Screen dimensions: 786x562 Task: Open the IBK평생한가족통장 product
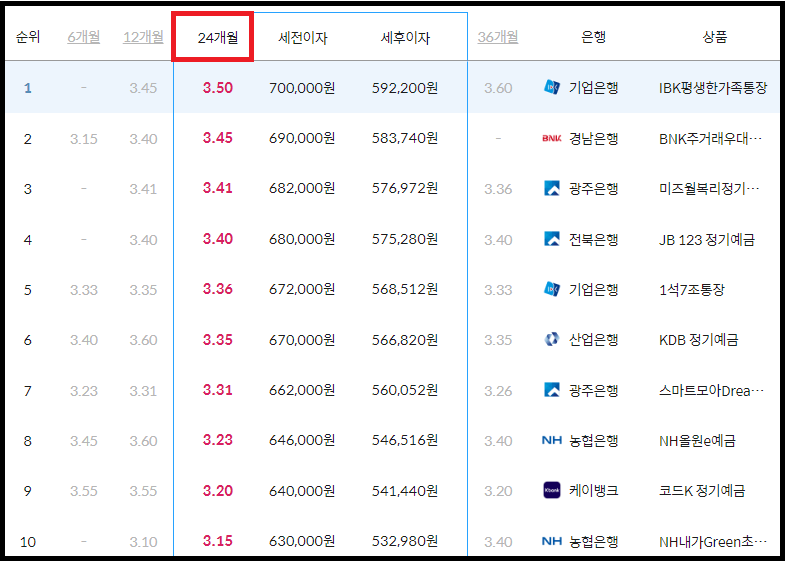click(x=713, y=88)
